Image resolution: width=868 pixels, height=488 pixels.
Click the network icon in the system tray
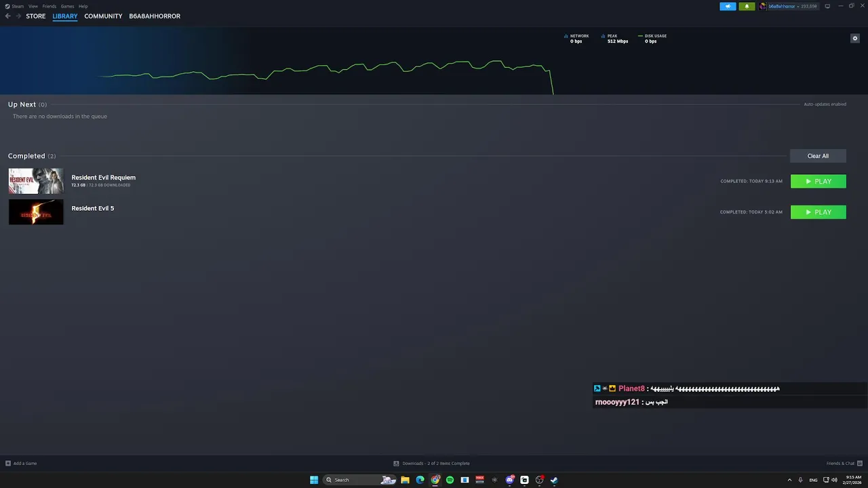(x=826, y=480)
